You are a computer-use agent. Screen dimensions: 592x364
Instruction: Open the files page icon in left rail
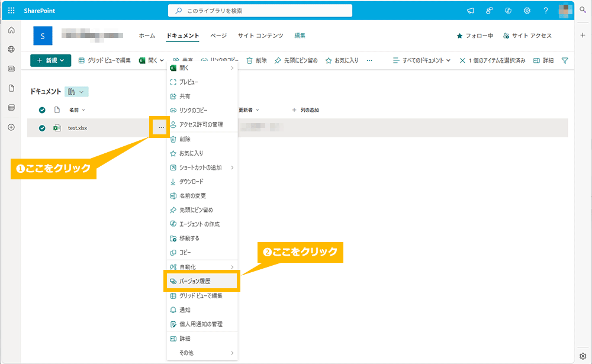coord(11,88)
